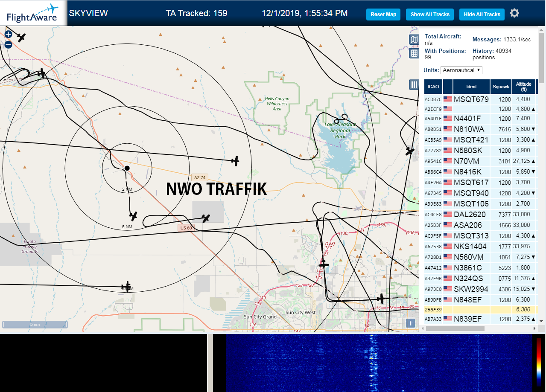Screen dimensions: 546x392
Task: Select the DAL2620 flight row
Action: pyautogui.click(x=481, y=214)
